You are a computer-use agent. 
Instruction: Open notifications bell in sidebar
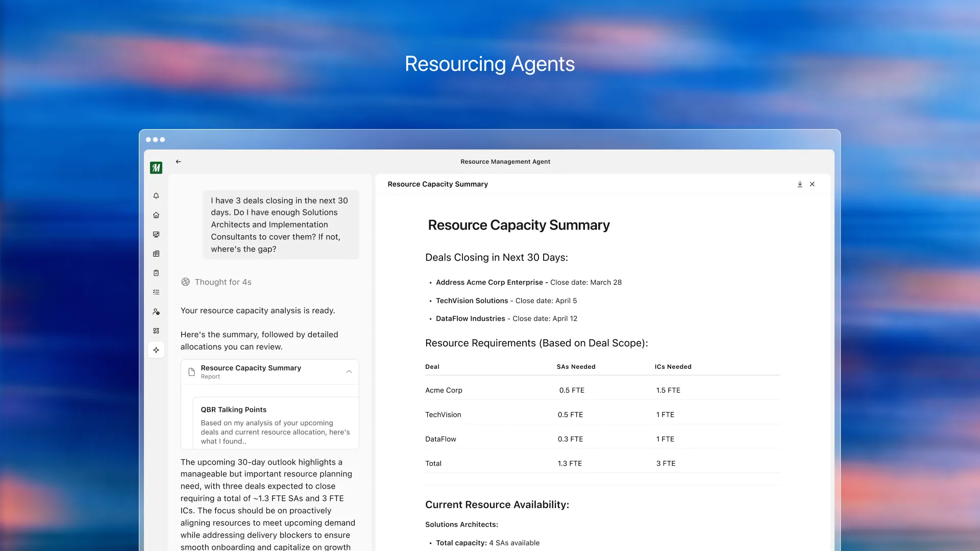point(156,196)
